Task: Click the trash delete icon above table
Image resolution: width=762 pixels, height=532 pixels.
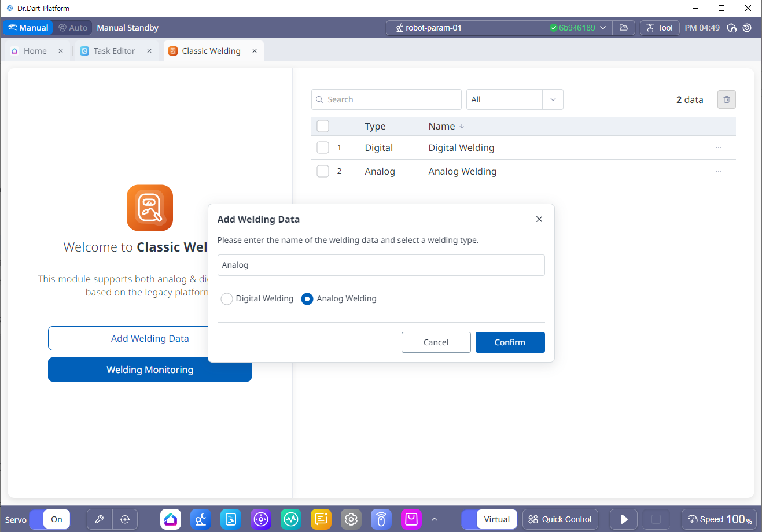Action: pyautogui.click(x=726, y=99)
